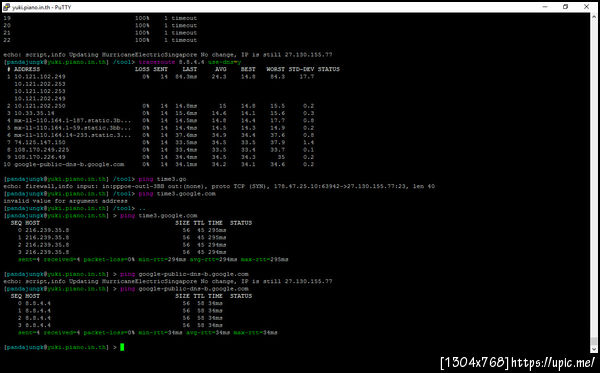Image resolution: width=600 pixels, height=373 pixels.
Task: Click the 'SENT' column header
Action: tap(160, 69)
